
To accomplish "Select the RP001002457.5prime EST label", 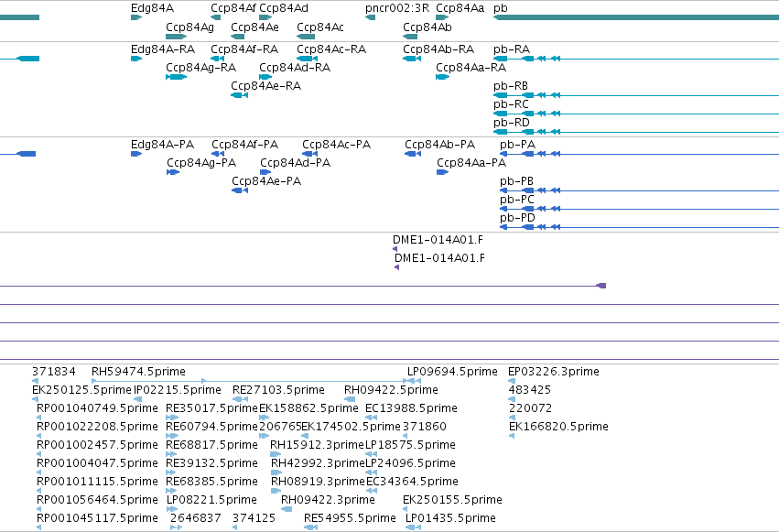I will pos(97,445).
